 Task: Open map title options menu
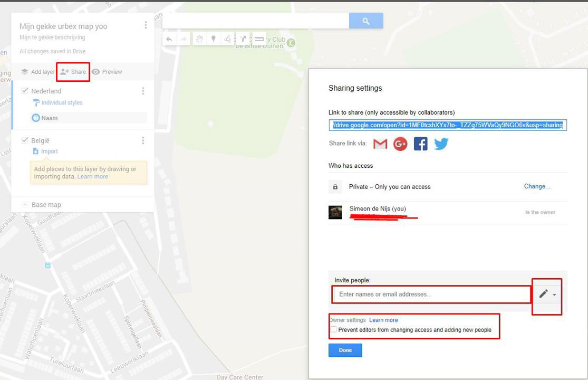[x=146, y=25]
